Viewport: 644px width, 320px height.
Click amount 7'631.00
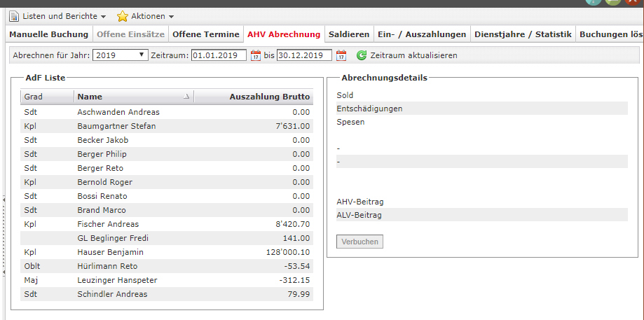point(293,126)
